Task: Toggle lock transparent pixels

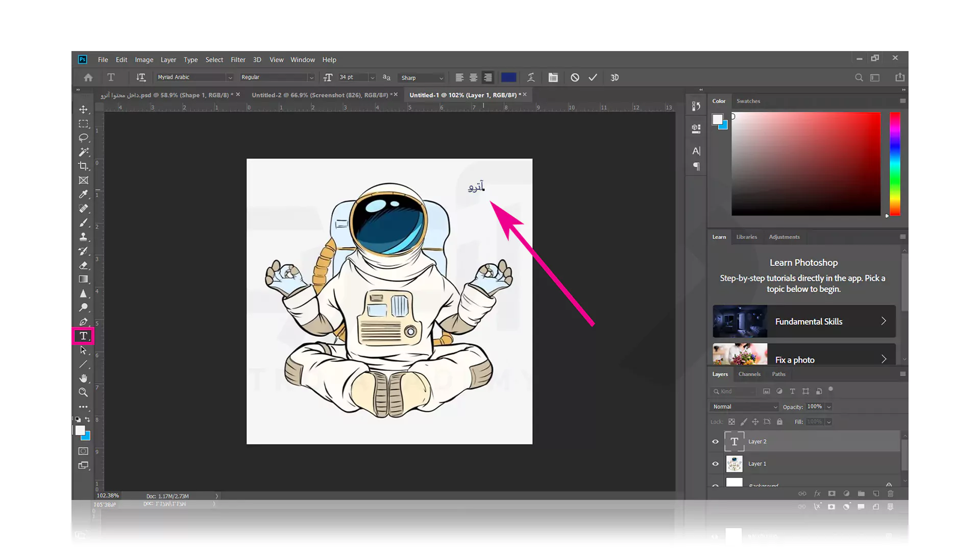Action: 731,422
